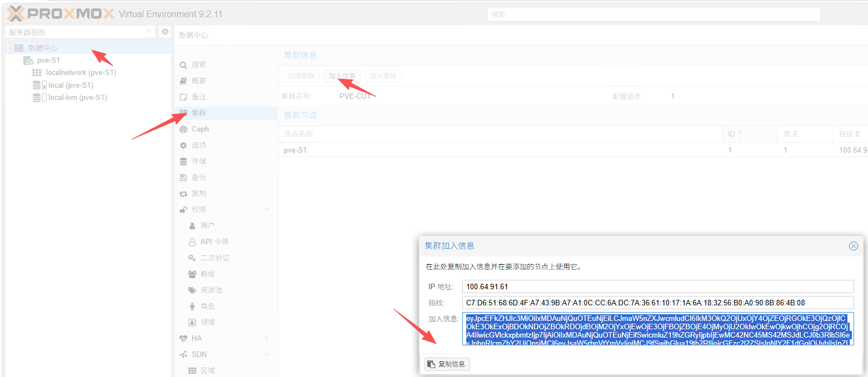Click the 资源池 tags icon
Screen dimensions: 868x377
(x=192, y=290)
